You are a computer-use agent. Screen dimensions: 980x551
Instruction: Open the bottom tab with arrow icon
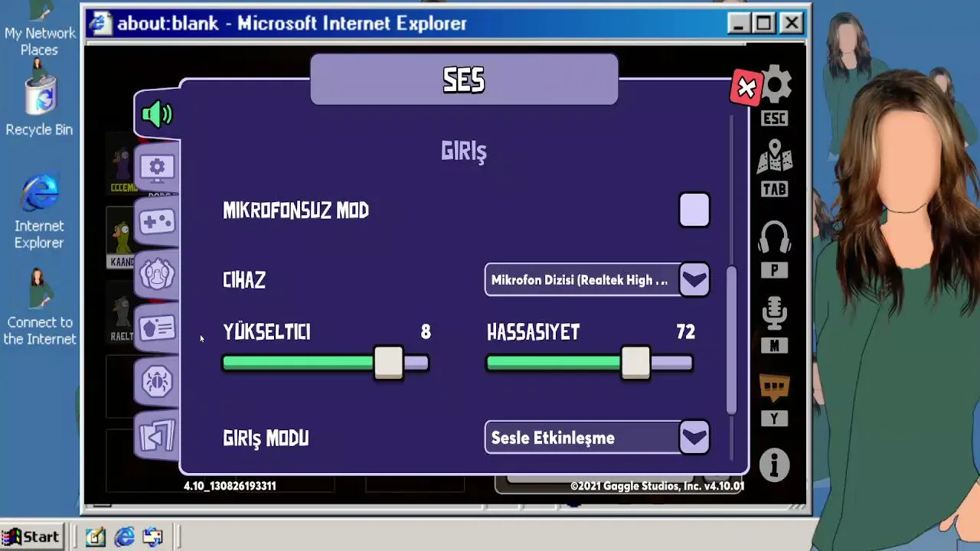[157, 435]
